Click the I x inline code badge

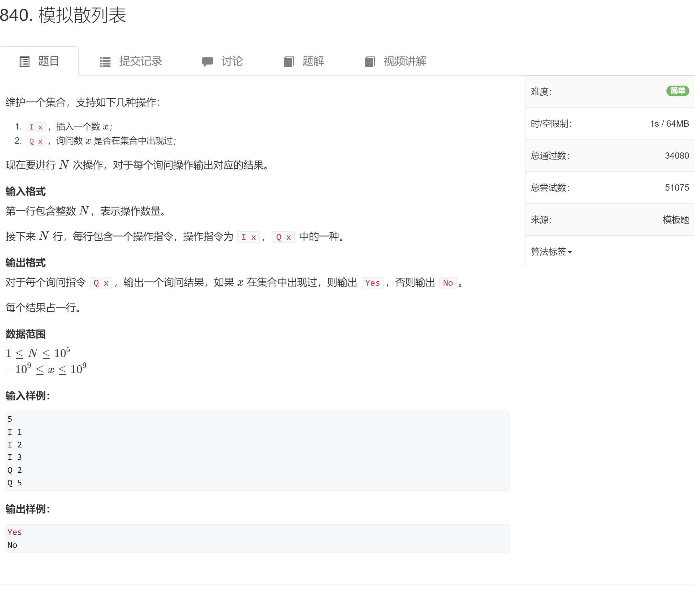(x=36, y=127)
